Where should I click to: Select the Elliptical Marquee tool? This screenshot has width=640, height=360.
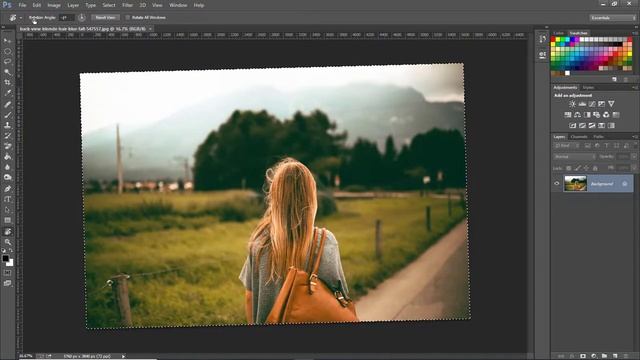click(7, 51)
